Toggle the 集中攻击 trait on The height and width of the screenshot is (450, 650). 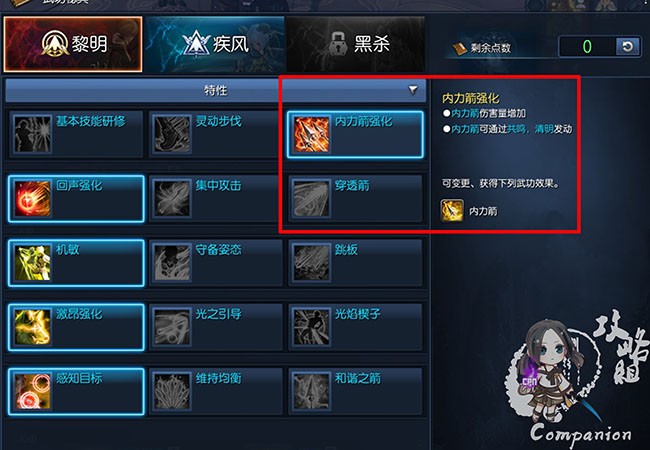(x=215, y=199)
